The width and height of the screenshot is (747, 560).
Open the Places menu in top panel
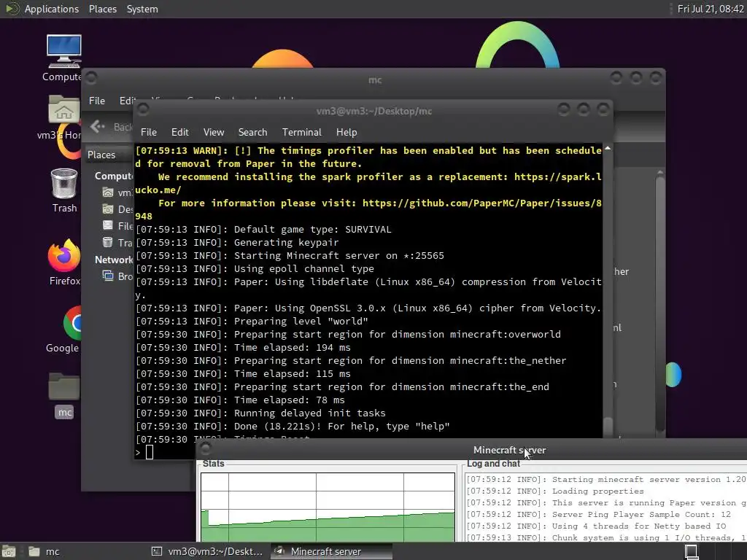pyautogui.click(x=102, y=9)
